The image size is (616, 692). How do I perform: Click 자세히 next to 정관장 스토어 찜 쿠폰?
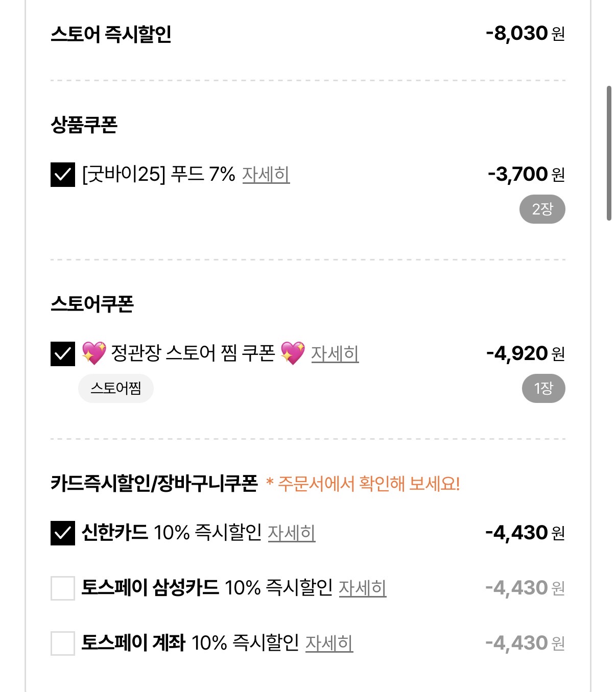335,354
